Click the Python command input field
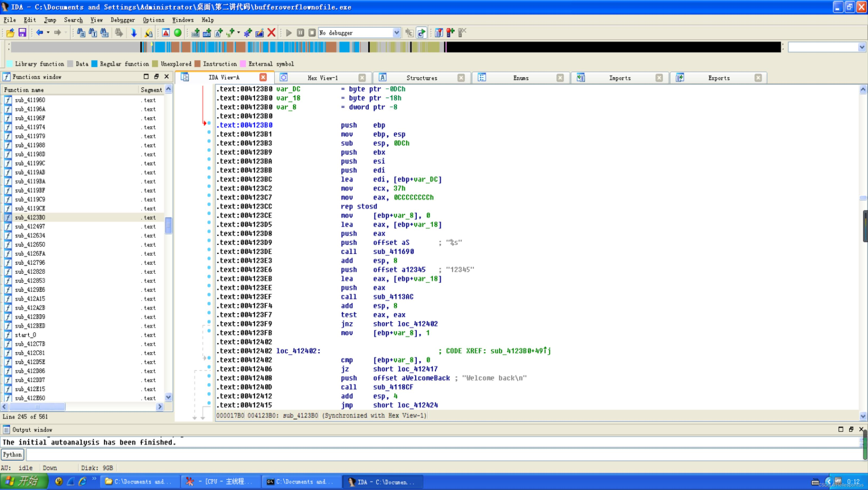 point(438,454)
